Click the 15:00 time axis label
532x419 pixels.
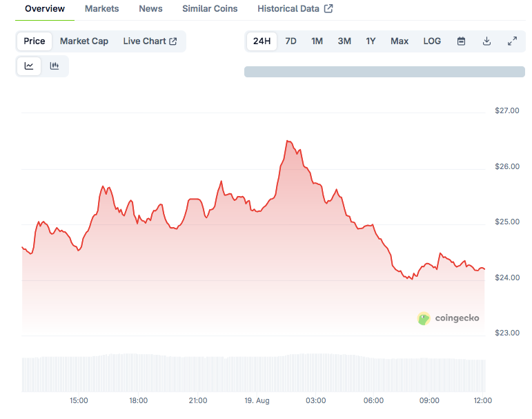pyautogui.click(x=79, y=400)
